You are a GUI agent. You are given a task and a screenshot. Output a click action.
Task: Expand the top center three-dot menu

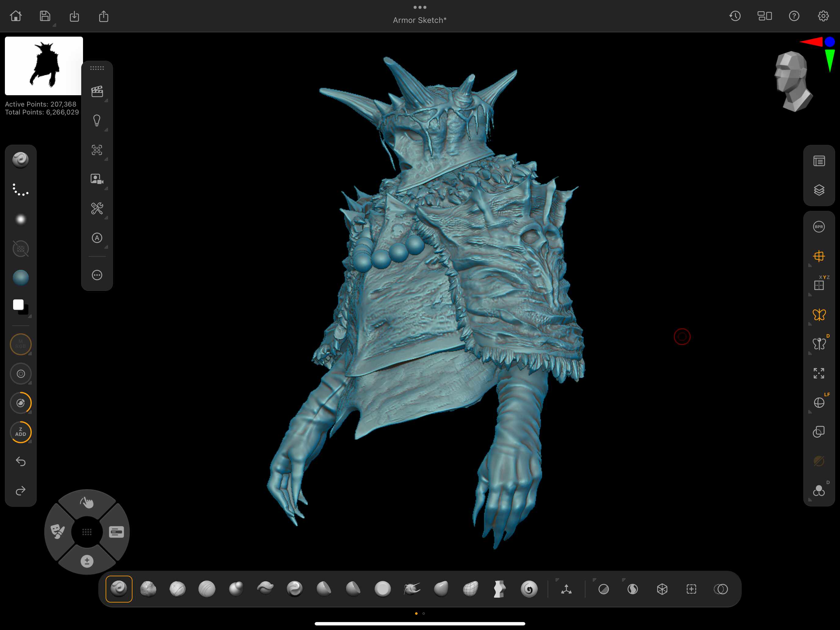tap(420, 7)
